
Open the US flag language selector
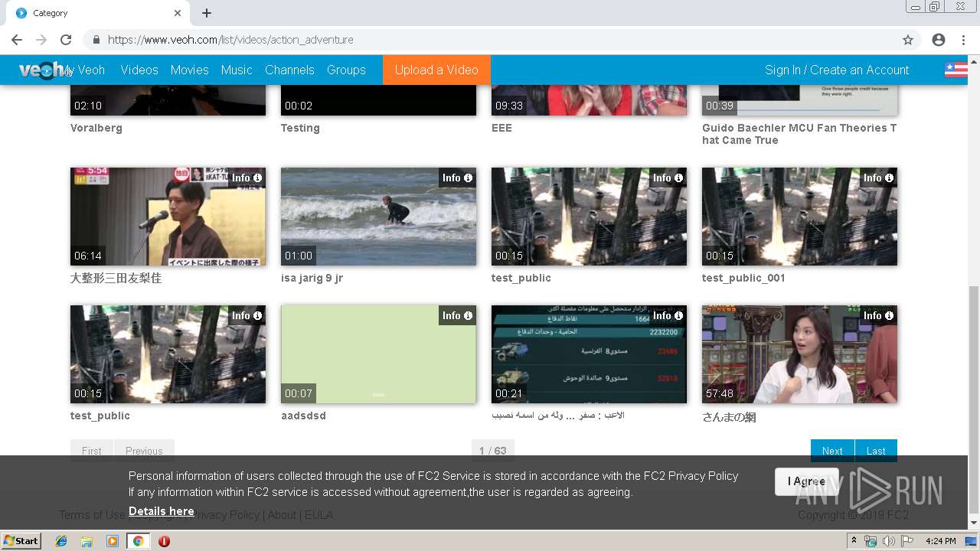pos(955,70)
